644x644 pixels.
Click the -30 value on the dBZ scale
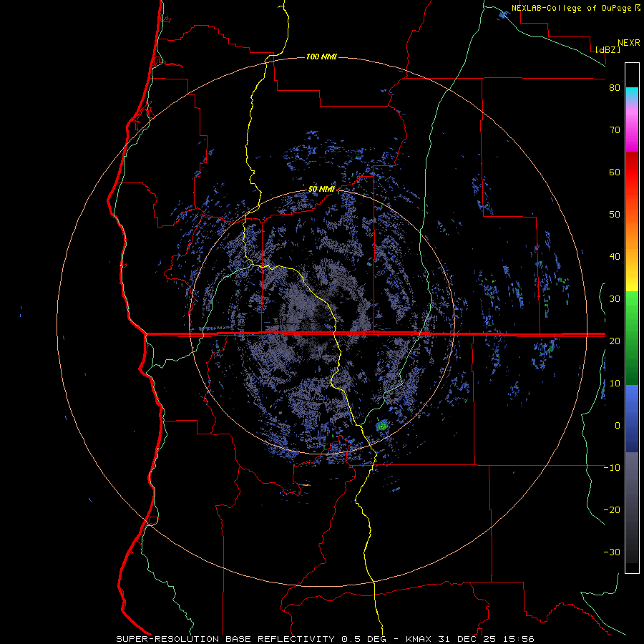(x=612, y=552)
